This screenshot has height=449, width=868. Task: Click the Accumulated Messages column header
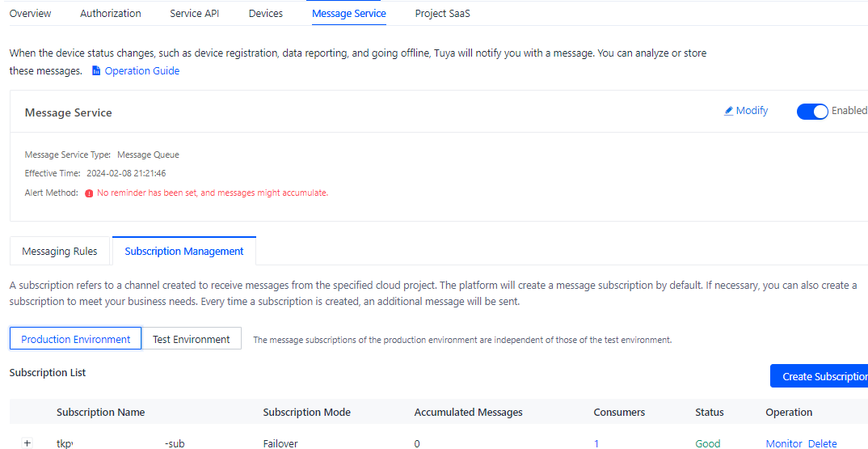point(468,413)
